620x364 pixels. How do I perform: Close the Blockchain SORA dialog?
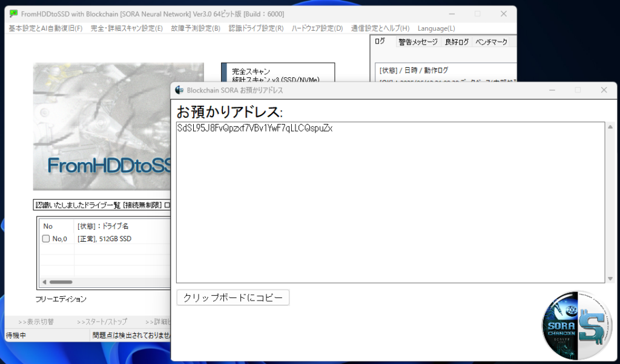[x=604, y=90]
